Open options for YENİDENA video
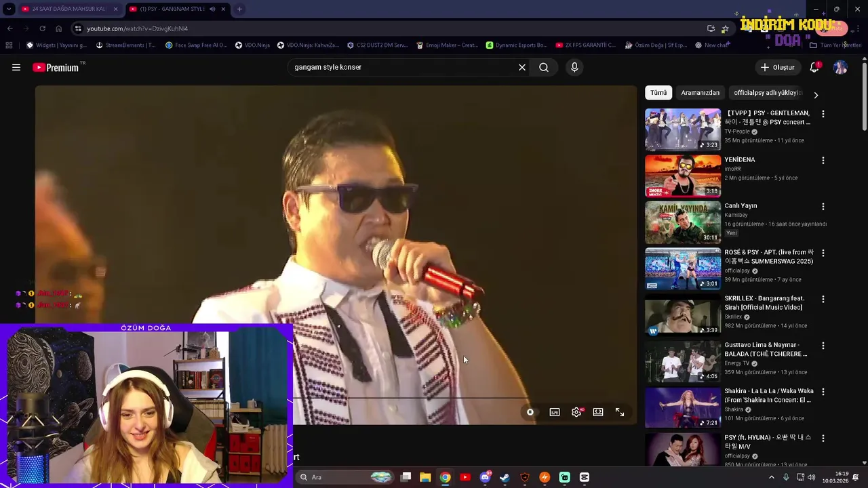Viewport: 868px width, 488px height. [823, 161]
